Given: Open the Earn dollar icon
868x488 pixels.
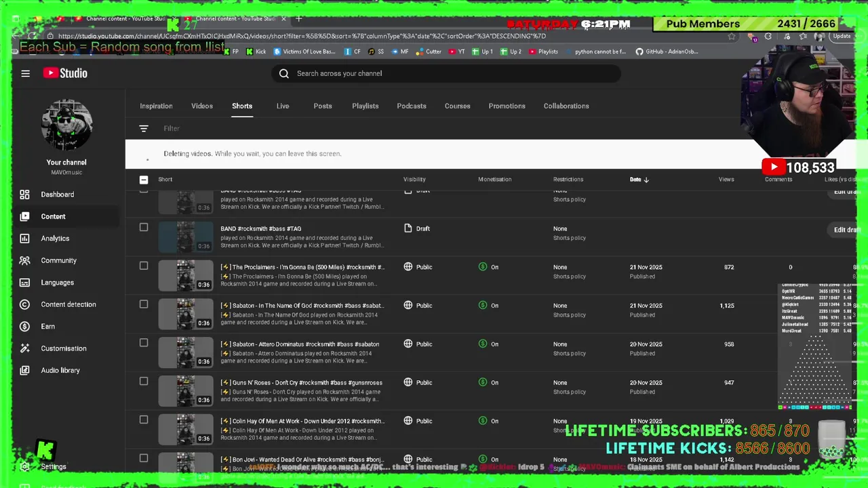Looking at the screenshot, I should (24, 327).
